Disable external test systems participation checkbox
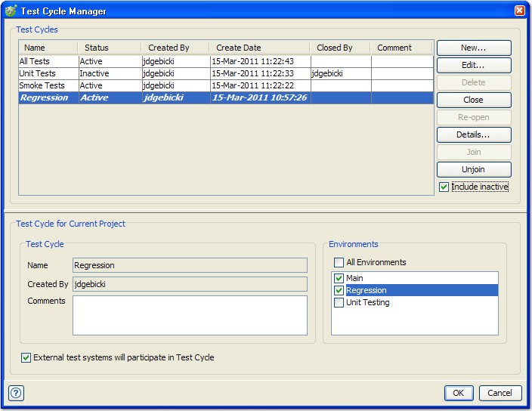Image resolution: width=532 pixels, height=411 pixels. pyautogui.click(x=26, y=357)
